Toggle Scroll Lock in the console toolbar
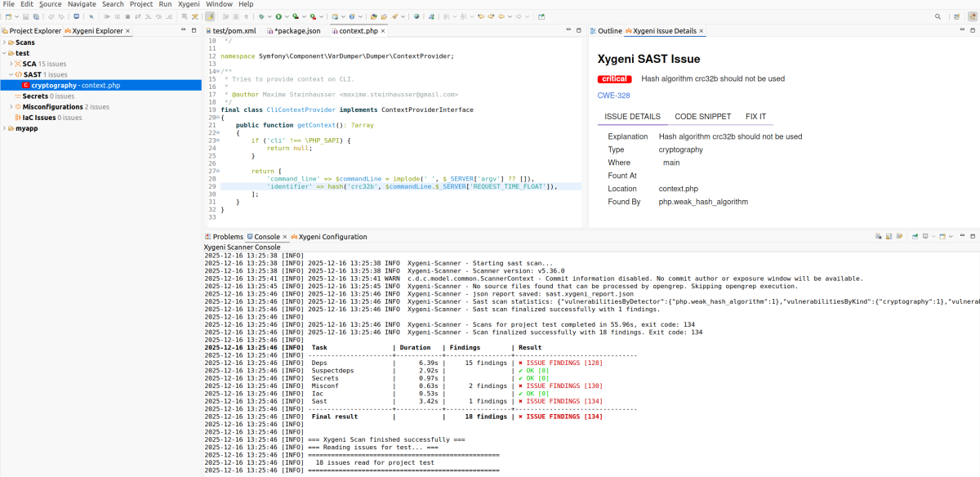Screen dimensions: 980x477 (x=889, y=236)
